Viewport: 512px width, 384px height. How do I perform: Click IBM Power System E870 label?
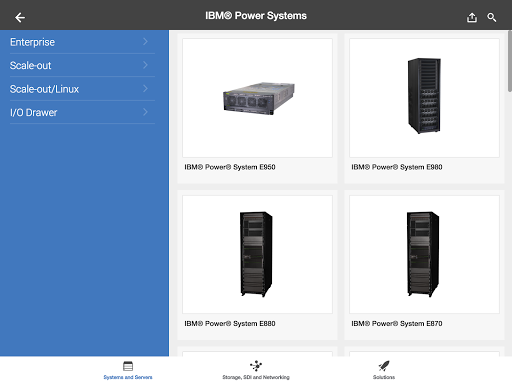click(x=397, y=324)
